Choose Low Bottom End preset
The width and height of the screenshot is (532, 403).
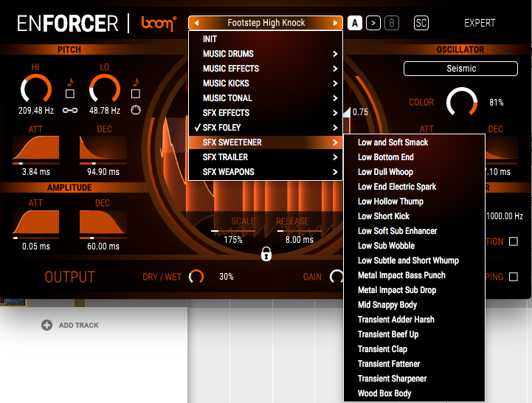(x=414, y=157)
